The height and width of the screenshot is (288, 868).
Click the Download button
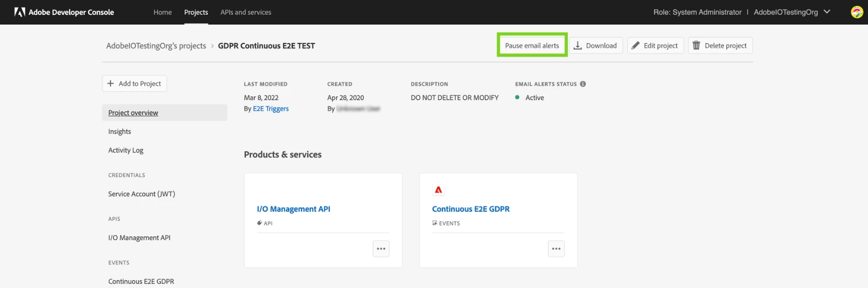point(596,45)
